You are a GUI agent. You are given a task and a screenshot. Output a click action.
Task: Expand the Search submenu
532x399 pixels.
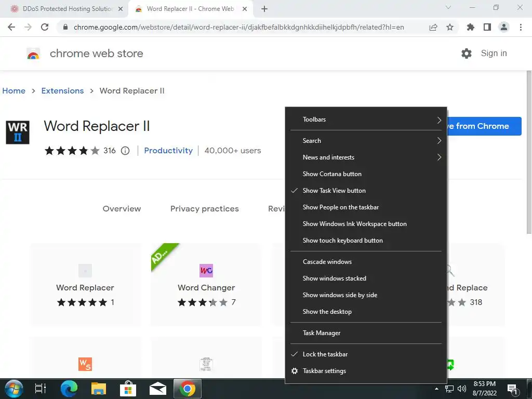tap(366, 141)
